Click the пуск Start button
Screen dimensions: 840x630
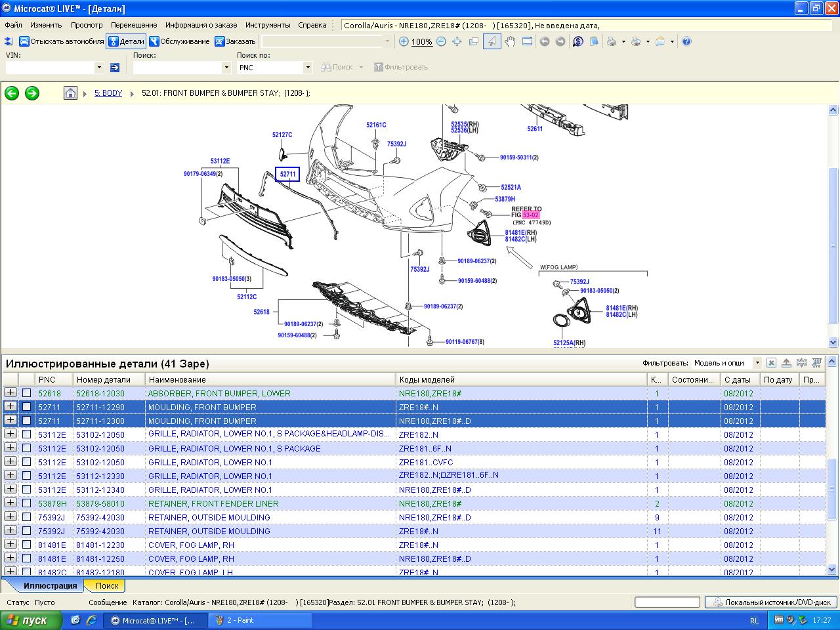[31, 620]
